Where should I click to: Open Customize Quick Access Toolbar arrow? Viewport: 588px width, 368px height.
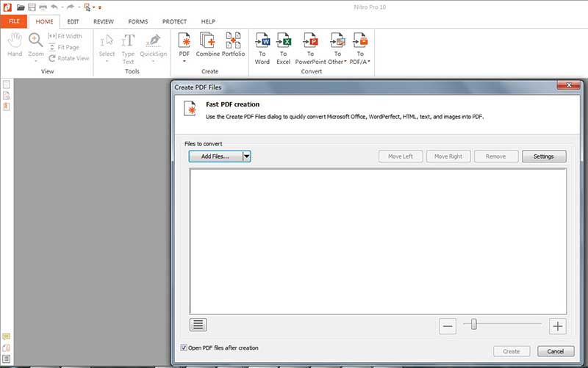(100, 7)
